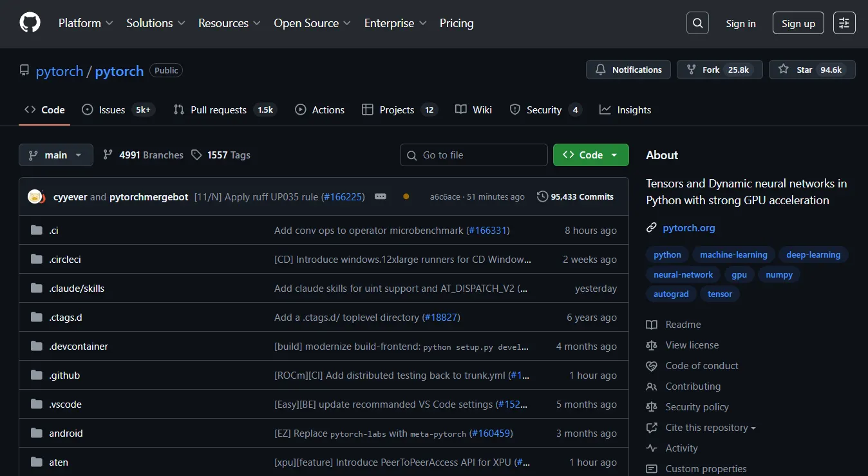Open the pytorch owner link in the title
The image size is (868, 476).
(59, 71)
